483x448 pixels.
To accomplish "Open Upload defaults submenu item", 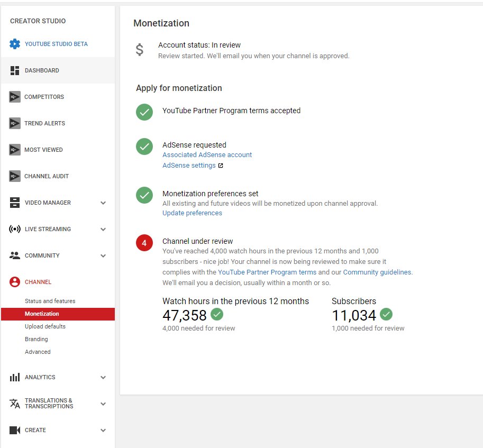I will coord(45,326).
